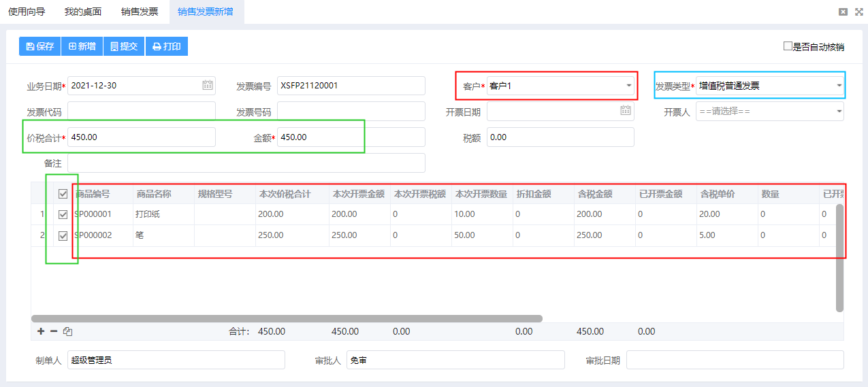Click the copy row icon below table
Viewport: 868px width, 387px height.
(67, 331)
